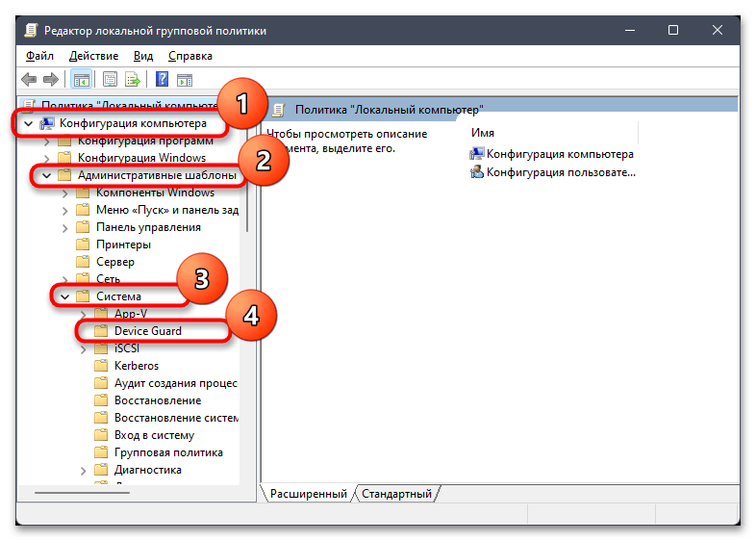756x541 pixels.
Task: Click the Export List toolbar icon
Action: 132,80
